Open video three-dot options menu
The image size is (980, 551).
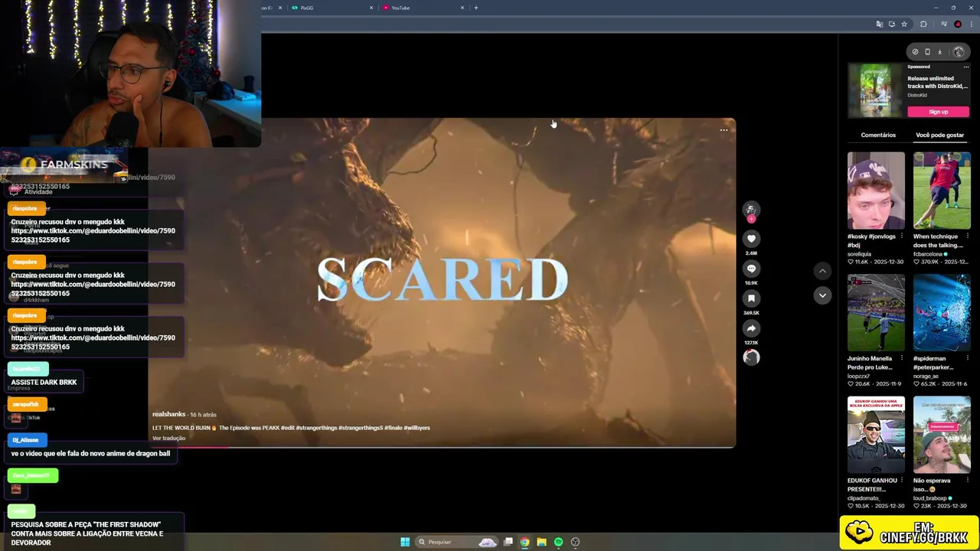pyautogui.click(x=724, y=130)
